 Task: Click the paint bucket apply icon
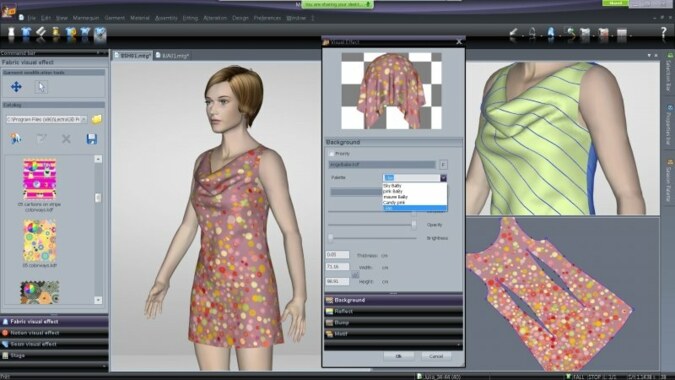[x=16, y=139]
